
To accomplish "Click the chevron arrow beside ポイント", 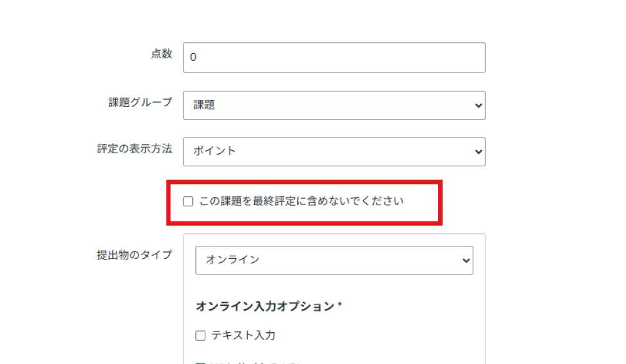I will (479, 151).
